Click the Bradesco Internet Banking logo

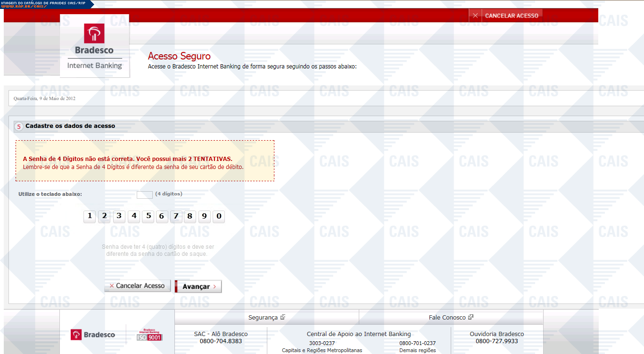94,46
